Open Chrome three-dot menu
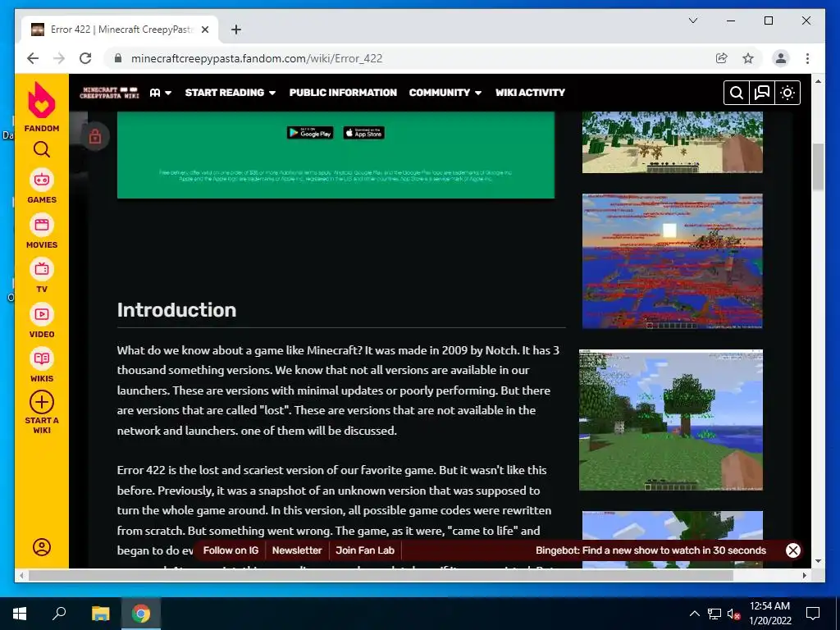Screen dimensions: 840x630 tap(807, 58)
